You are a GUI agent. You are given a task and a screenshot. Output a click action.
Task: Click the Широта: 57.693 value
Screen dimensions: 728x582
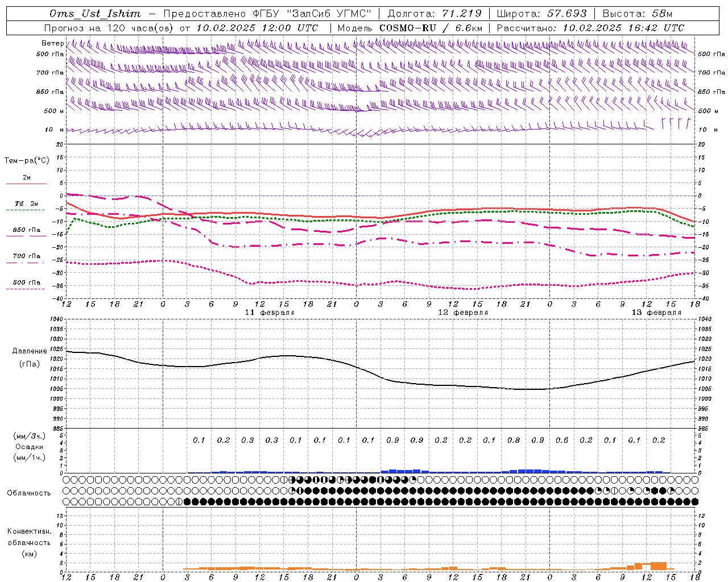coord(541,14)
